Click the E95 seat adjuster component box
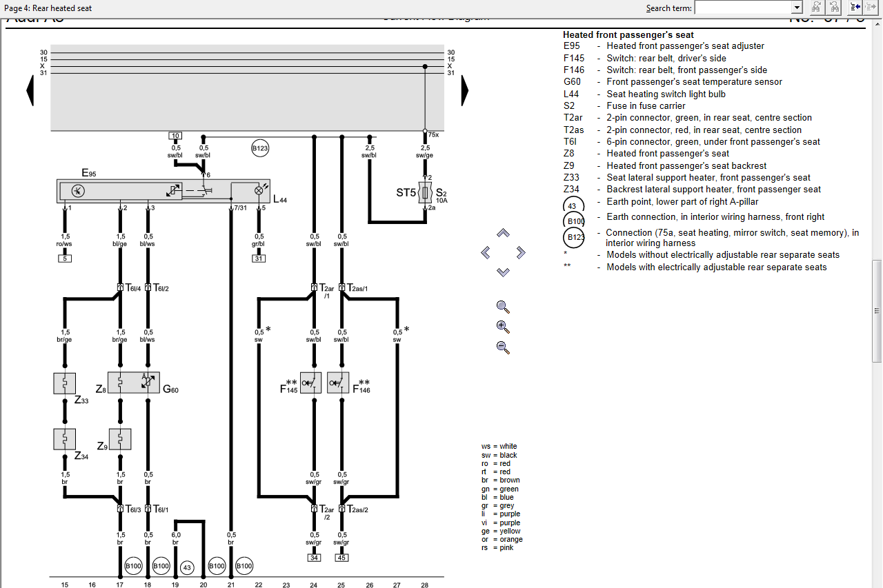 coord(163,191)
